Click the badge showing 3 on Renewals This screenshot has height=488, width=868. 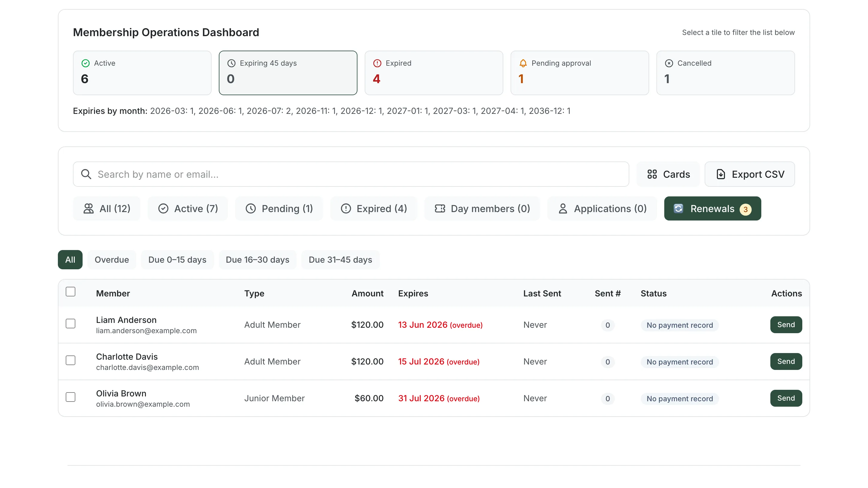(745, 209)
